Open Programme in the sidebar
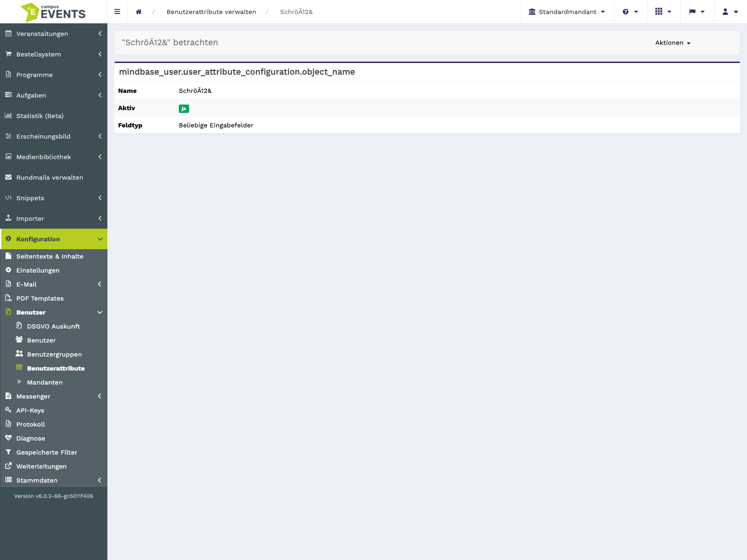747x560 pixels. click(54, 75)
